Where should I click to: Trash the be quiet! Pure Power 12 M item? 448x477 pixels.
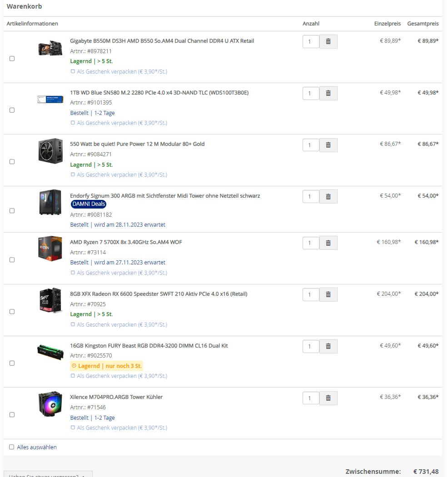point(328,145)
